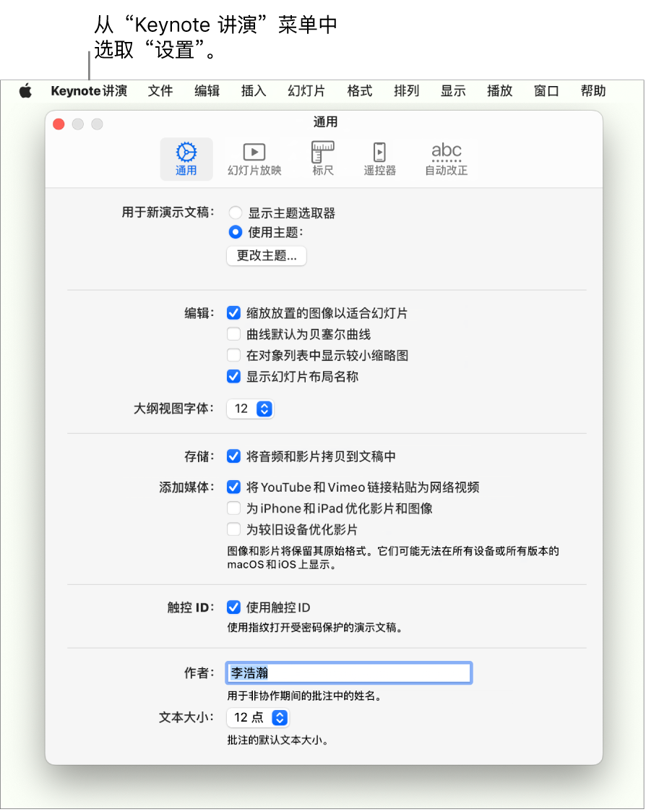Open the 大纲视图字体 size dropdown
Image resolution: width=646 pixels, height=812 pixels.
(x=250, y=409)
